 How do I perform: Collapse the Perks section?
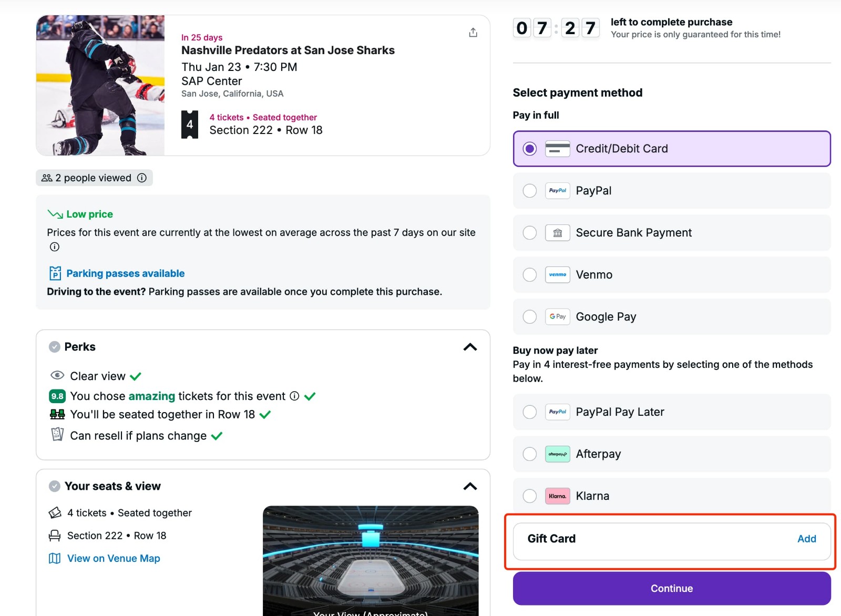click(470, 346)
